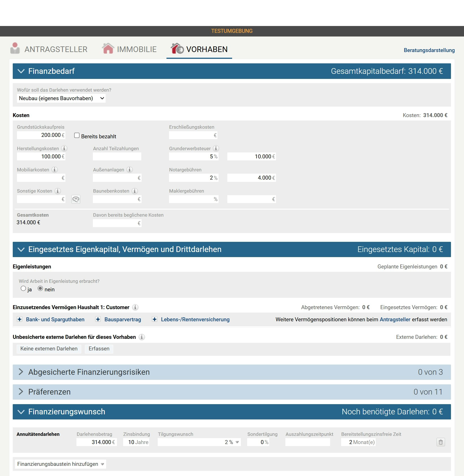Click info icon beside Unbesicherte externe Darlehen
The image size is (464, 476).
pyautogui.click(x=142, y=337)
